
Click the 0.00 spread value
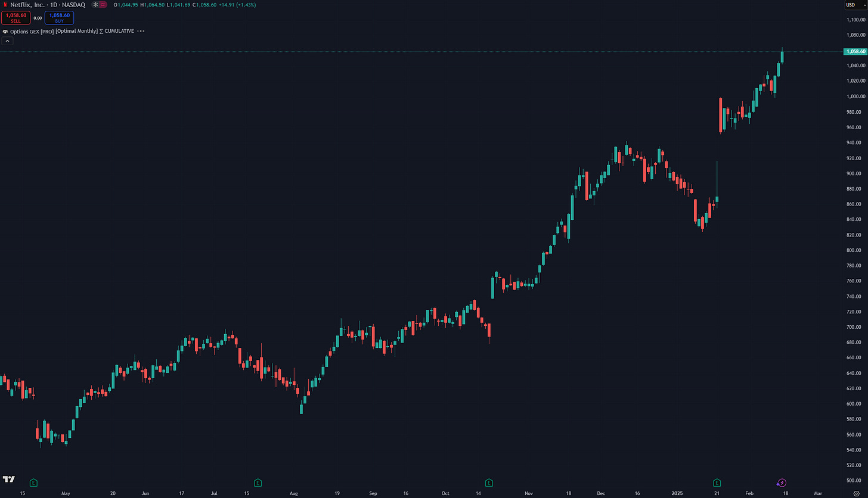[38, 18]
